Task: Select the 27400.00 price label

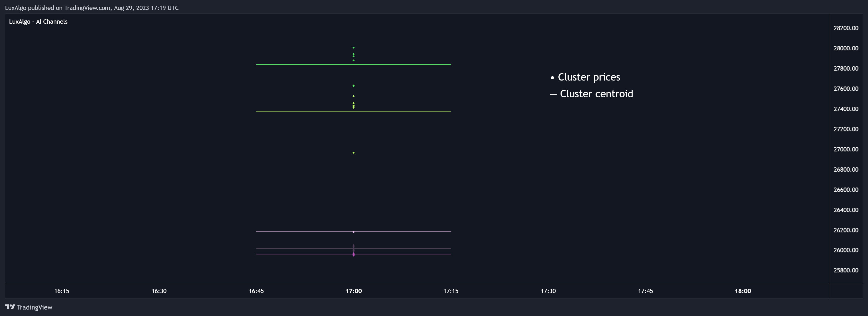Action: point(846,109)
